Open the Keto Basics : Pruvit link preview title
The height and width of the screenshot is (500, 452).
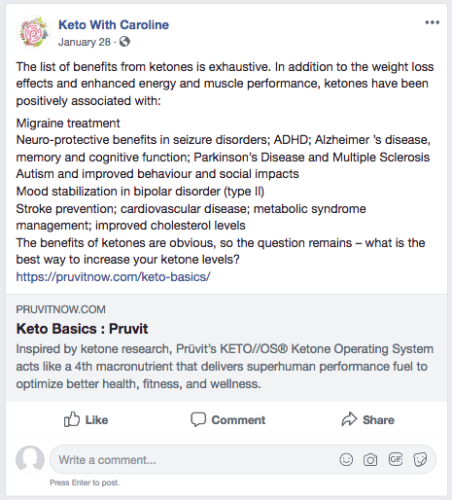pyautogui.click(x=82, y=329)
